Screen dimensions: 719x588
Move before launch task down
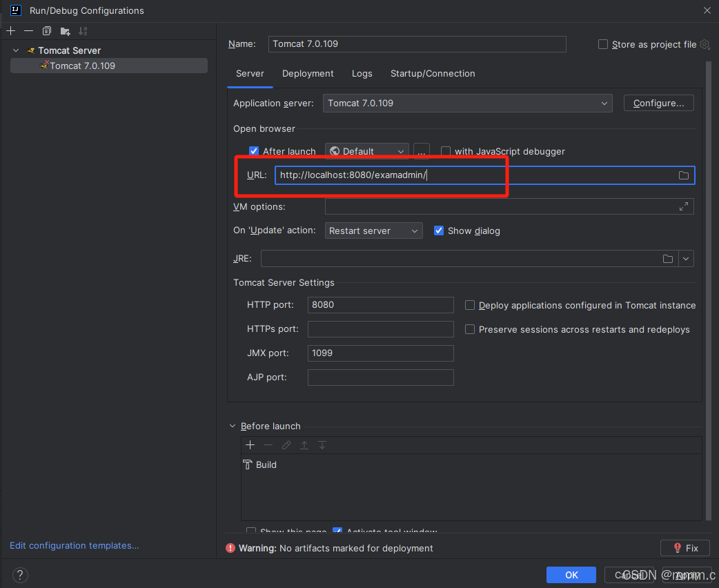(322, 445)
